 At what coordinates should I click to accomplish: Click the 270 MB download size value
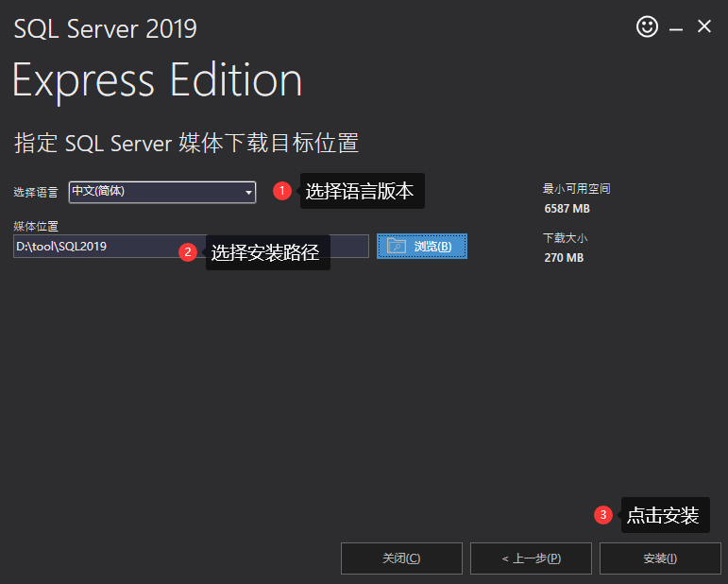564,258
